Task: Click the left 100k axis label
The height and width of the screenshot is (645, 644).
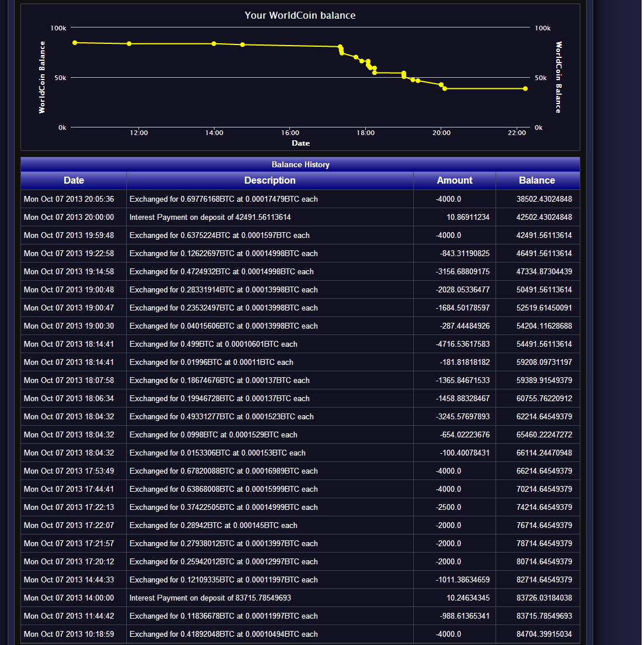Action: pos(58,28)
